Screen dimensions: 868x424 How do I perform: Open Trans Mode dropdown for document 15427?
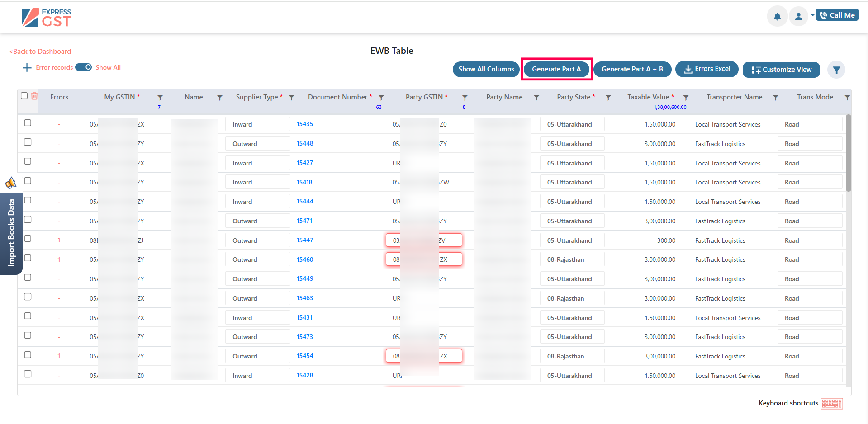(809, 163)
